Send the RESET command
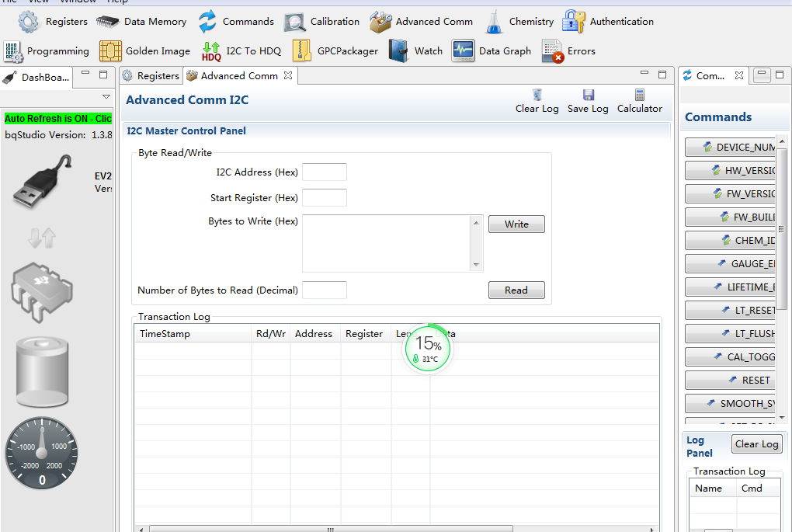 tap(731, 380)
